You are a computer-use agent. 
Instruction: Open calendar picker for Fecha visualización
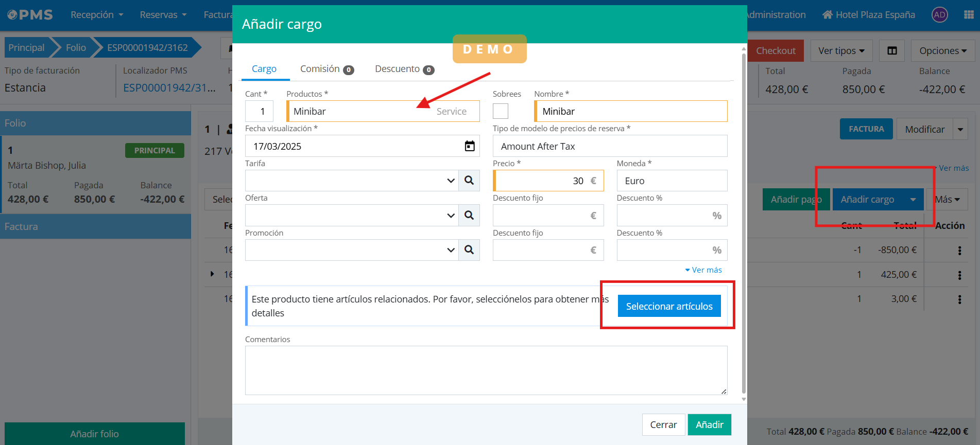pyautogui.click(x=469, y=146)
